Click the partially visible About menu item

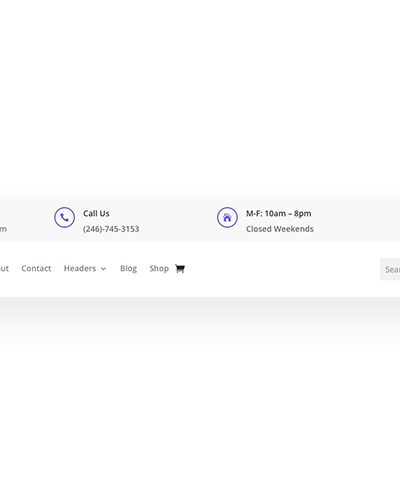[x=4, y=268]
